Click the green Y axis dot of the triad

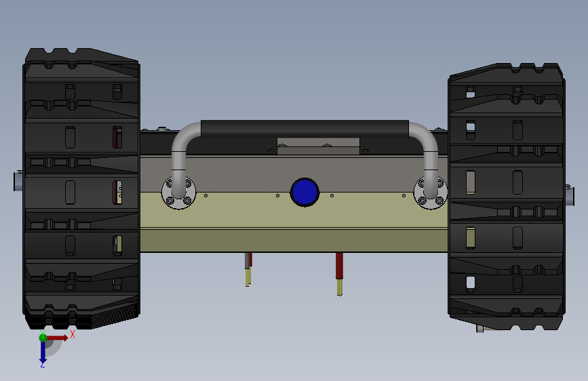click(x=43, y=338)
